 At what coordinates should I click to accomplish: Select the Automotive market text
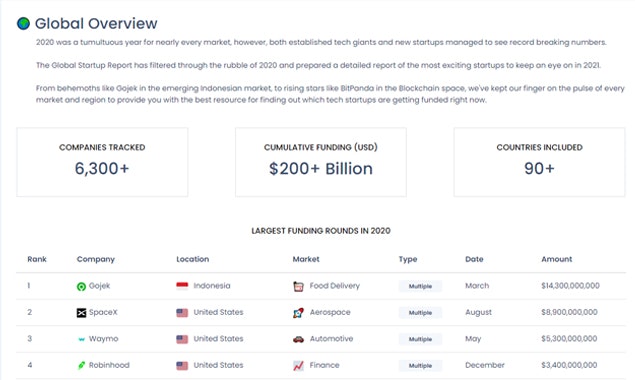click(331, 339)
